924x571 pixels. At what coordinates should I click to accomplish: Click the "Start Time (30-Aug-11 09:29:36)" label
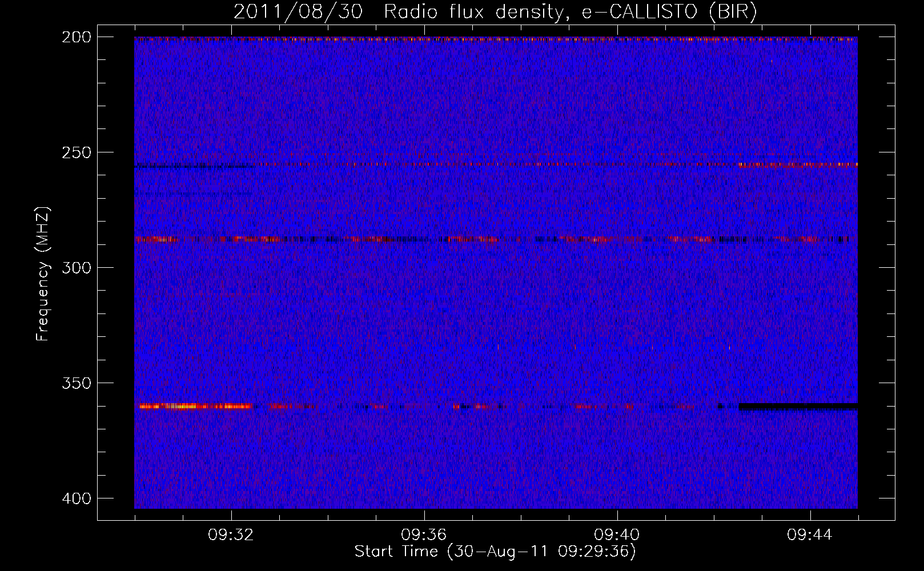tap(495, 552)
